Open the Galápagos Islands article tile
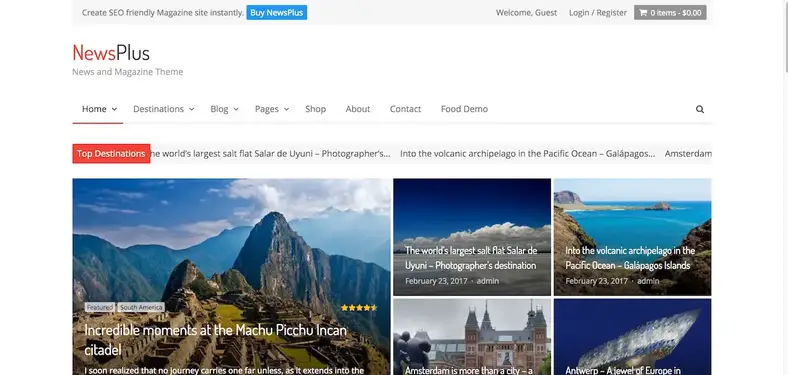 (x=633, y=237)
